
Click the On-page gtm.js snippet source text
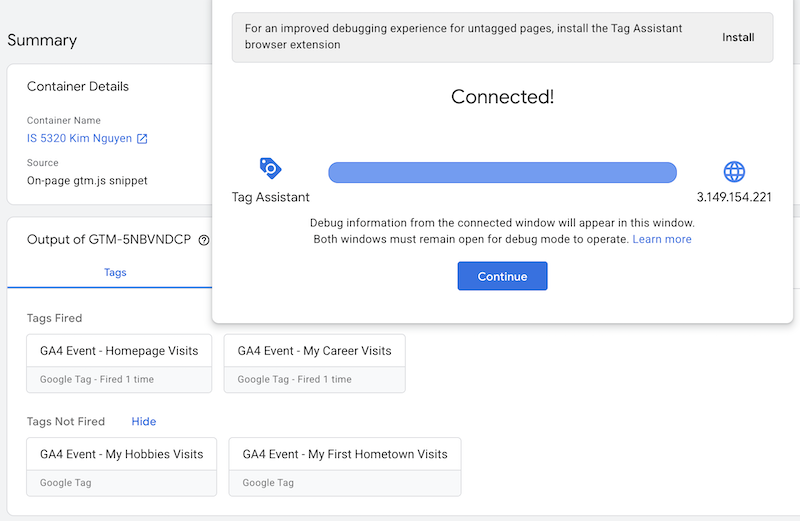pos(87,181)
